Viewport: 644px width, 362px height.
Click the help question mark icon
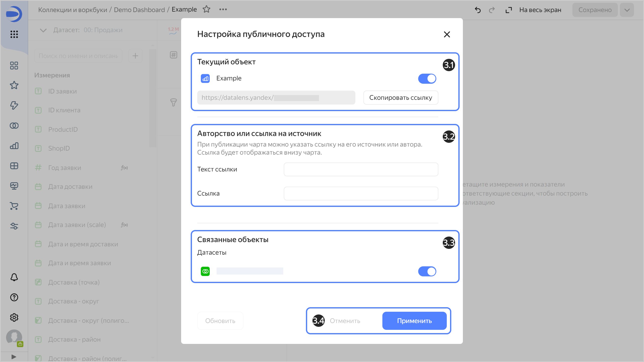pyautogui.click(x=14, y=297)
